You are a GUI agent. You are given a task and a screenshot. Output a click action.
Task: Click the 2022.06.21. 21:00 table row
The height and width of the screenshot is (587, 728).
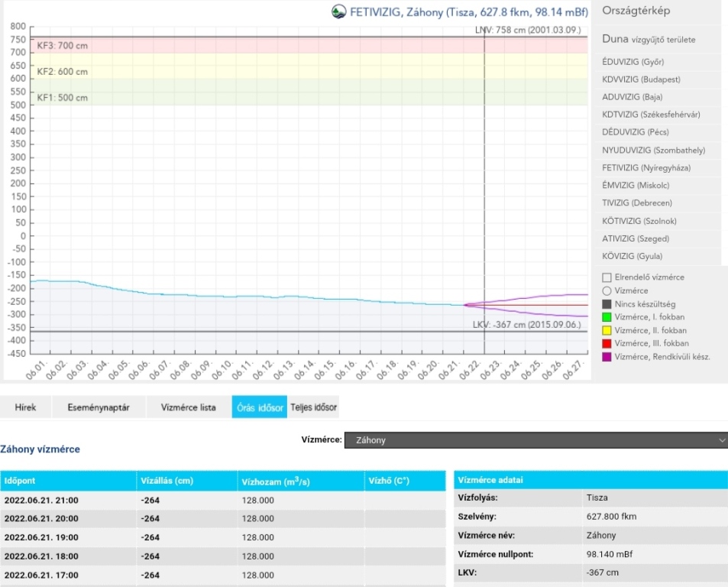coord(222,500)
